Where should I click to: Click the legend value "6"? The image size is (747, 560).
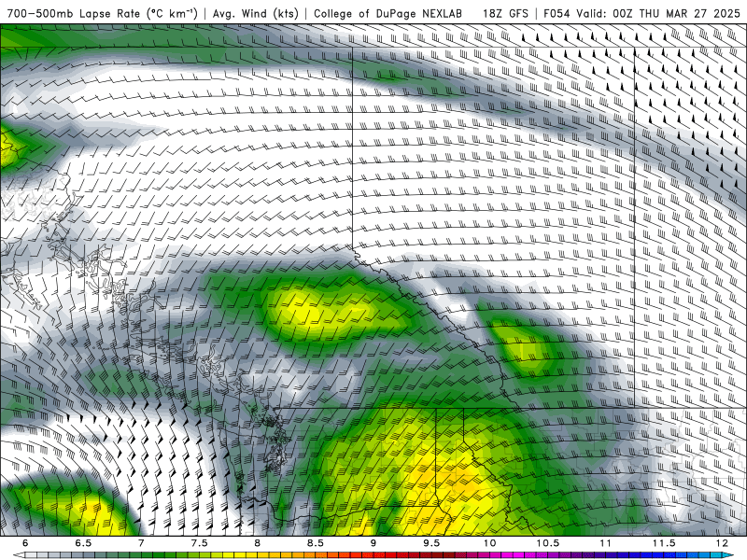coord(25,543)
